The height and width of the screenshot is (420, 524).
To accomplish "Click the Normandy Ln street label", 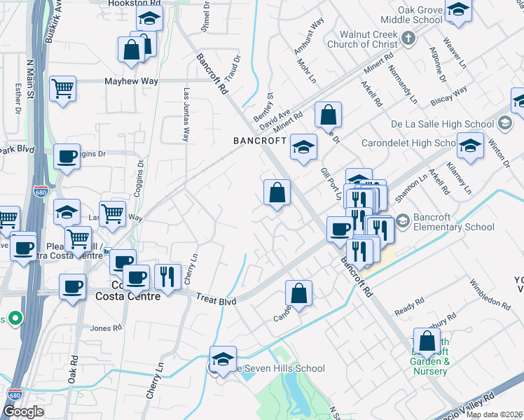I will [x=403, y=84].
